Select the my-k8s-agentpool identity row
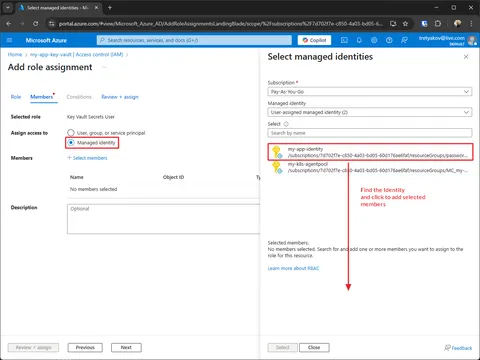 [370, 167]
